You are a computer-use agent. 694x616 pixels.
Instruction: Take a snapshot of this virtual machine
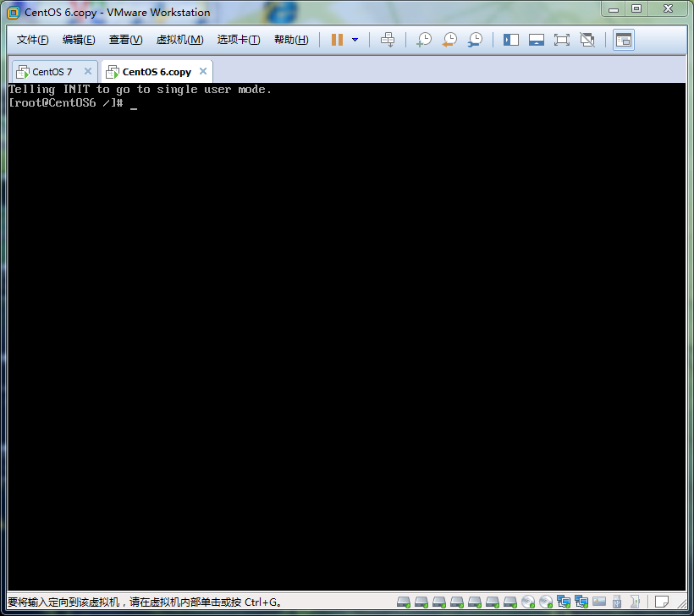pyautogui.click(x=423, y=40)
